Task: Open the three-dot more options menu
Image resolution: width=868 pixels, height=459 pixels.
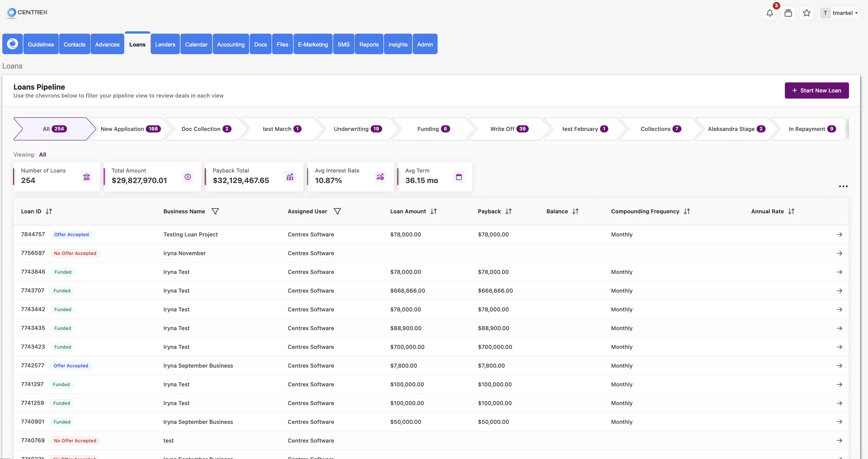Action: 843,186
